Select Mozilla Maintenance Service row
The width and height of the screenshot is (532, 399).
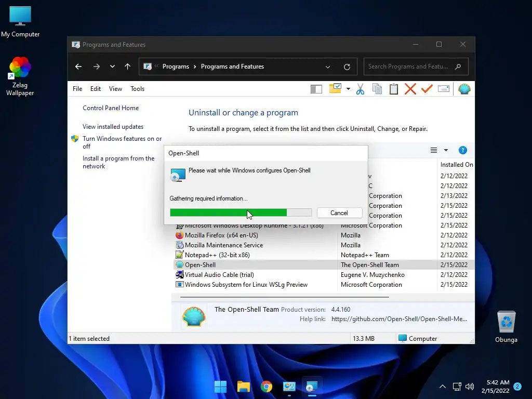pyautogui.click(x=324, y=245)
